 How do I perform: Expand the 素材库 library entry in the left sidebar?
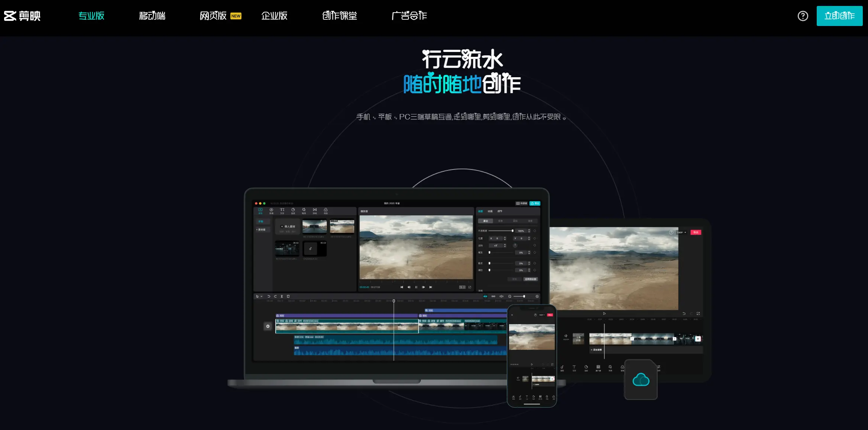coord(261,230)
